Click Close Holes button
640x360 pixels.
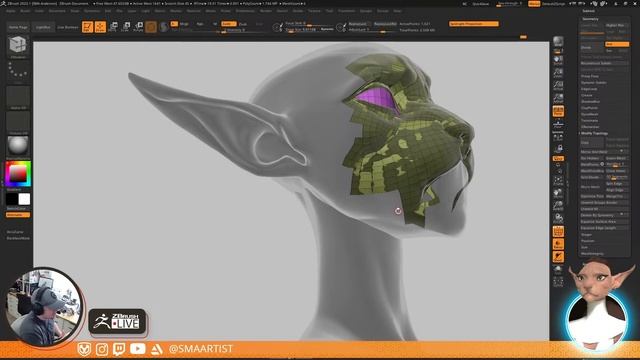(617, 171)
